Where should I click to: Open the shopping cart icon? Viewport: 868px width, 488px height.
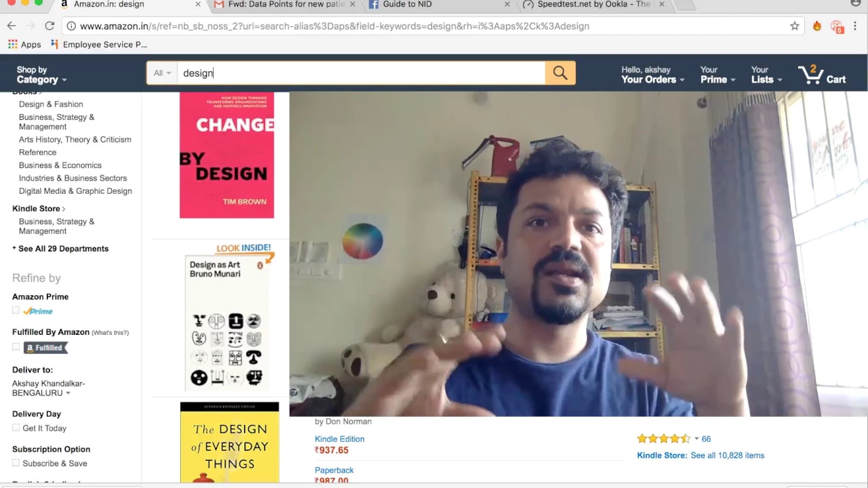click(x=810, y=74)
